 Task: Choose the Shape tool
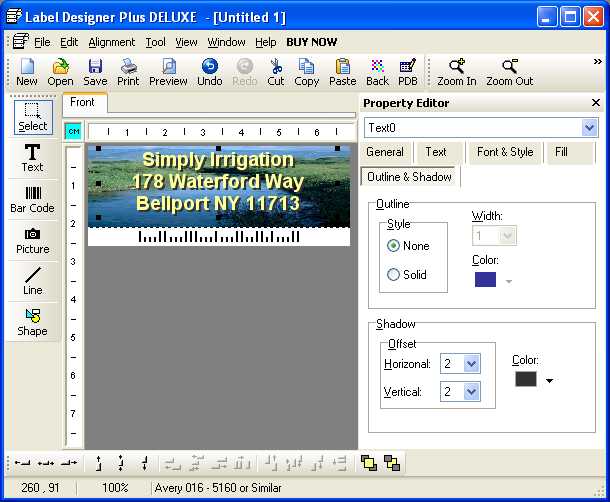[x=32, y=322]
